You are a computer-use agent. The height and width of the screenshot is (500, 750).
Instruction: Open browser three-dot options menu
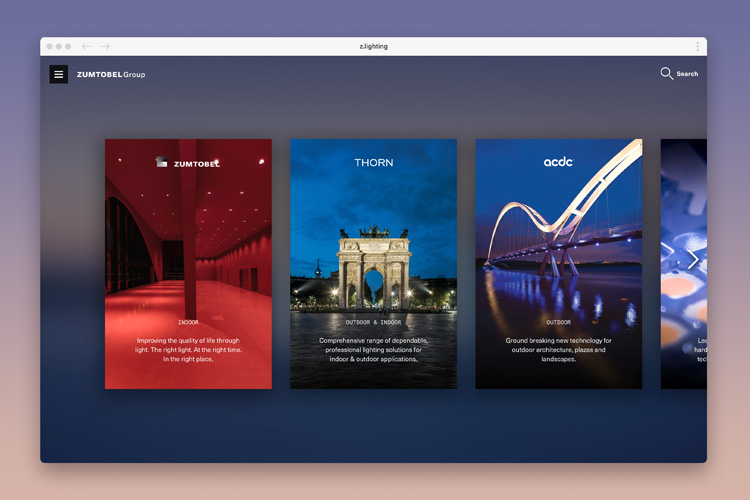(x=697, y=46)
